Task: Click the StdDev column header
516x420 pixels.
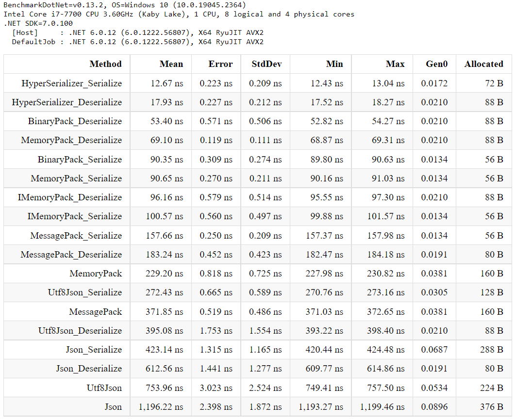Action: click(x=266, y=64)
